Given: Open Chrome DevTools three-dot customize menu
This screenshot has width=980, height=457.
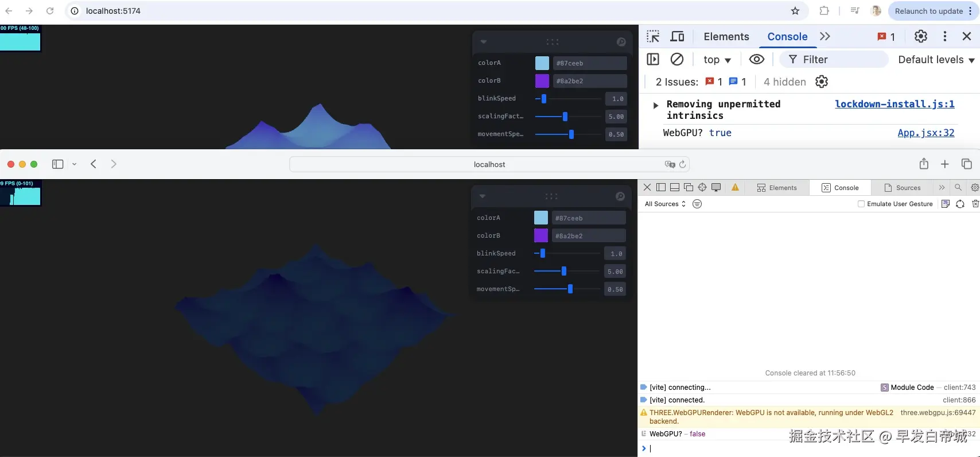Looking at the screenshot, I should coord(945,36).
